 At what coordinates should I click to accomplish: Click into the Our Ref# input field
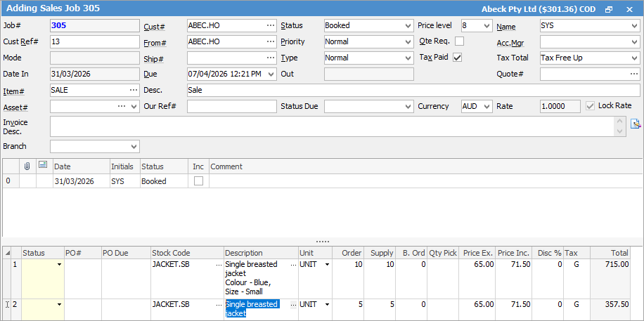231,106
